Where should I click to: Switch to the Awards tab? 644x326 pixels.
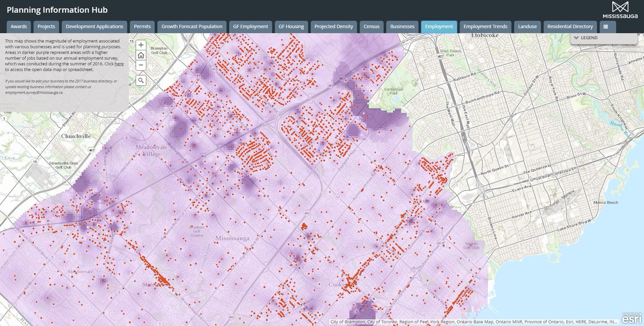[19, 26]
